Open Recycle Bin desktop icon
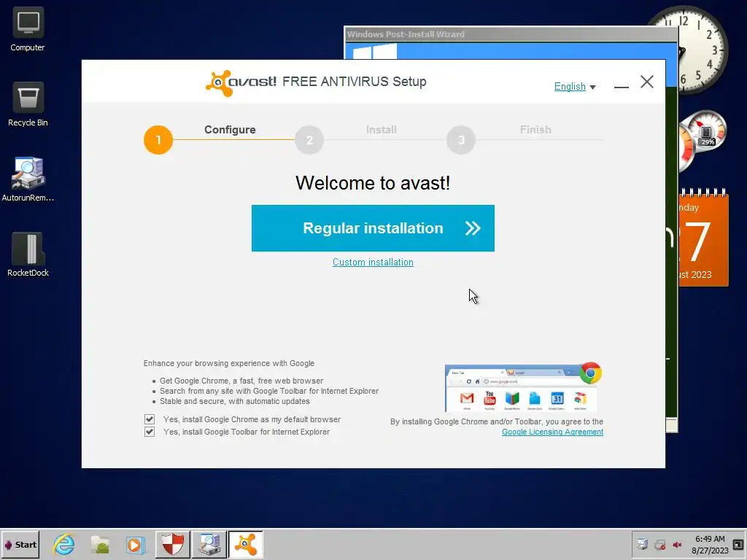Viewport: 747px width, 560px height. click(28, 105)
